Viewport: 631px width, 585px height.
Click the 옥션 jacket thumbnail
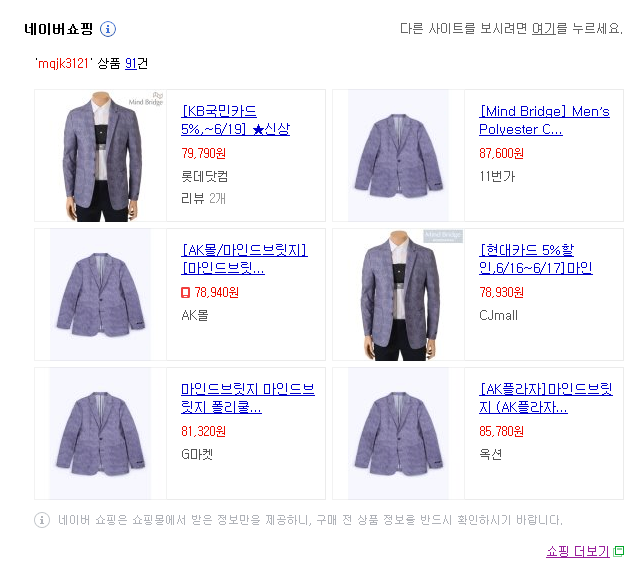coord(398,433)
